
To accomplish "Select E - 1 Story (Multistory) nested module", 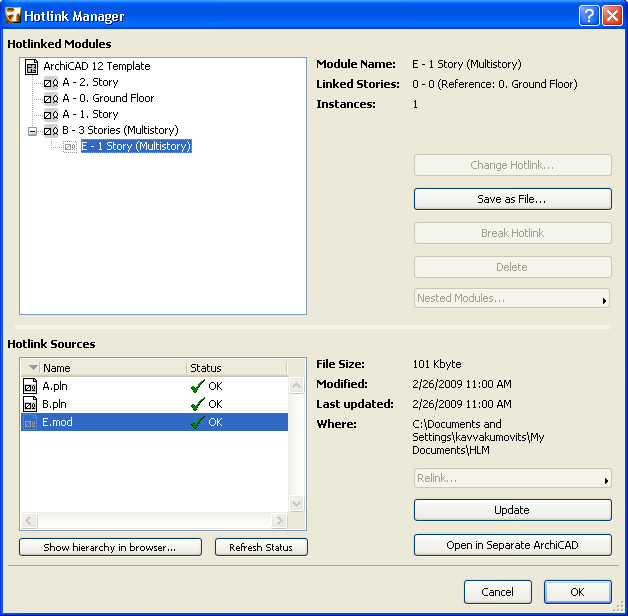I will pos(136,146).
